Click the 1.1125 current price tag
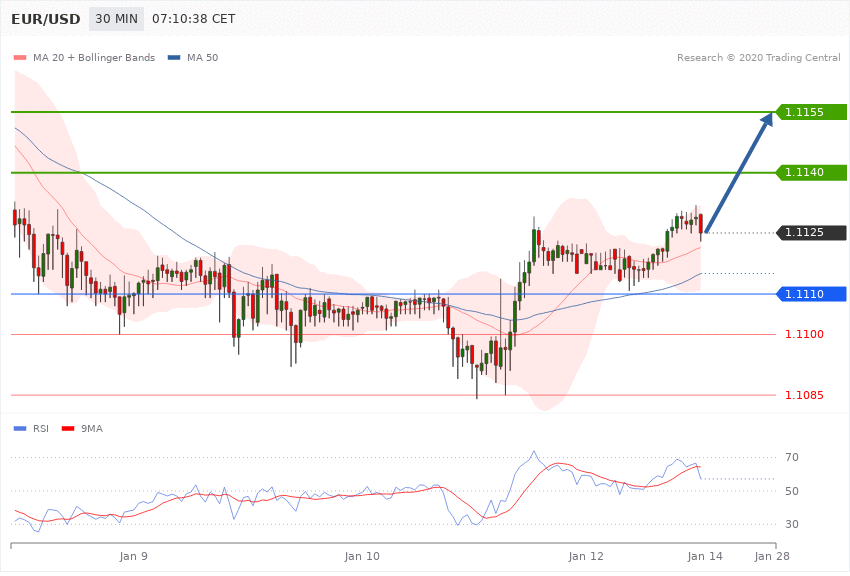 click(812, 232)
